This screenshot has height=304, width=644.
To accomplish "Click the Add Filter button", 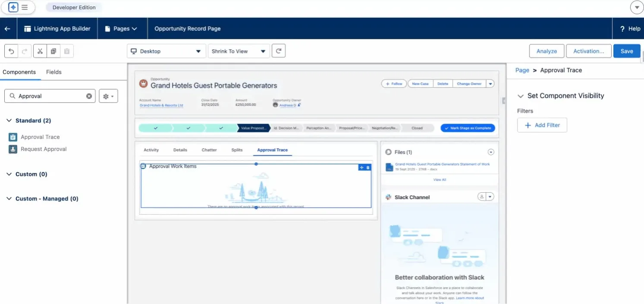I will click(x=542, y=125).
